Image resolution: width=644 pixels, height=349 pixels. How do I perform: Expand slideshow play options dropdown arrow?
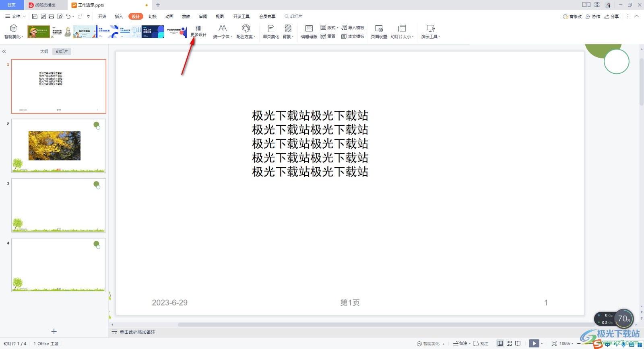point(542,343)
